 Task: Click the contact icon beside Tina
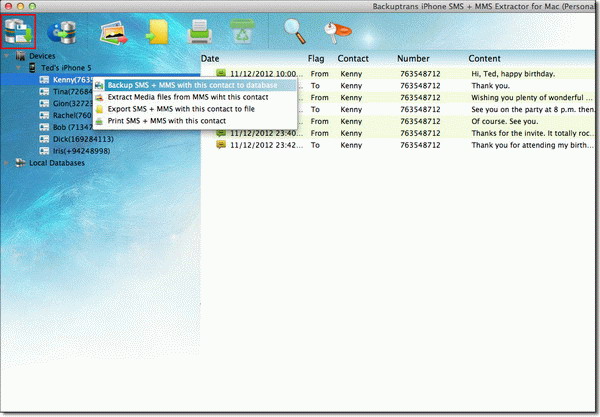(x=44, y=91)
